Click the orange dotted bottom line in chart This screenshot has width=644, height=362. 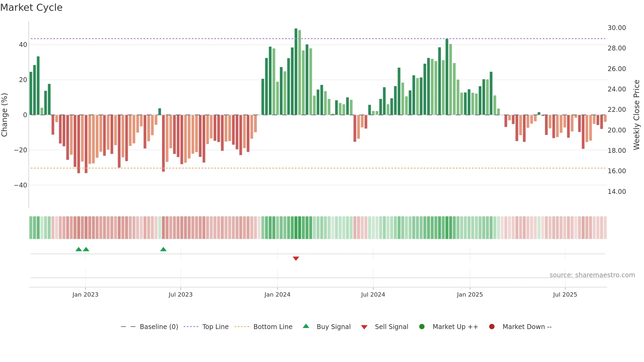(x=318, y=168)
